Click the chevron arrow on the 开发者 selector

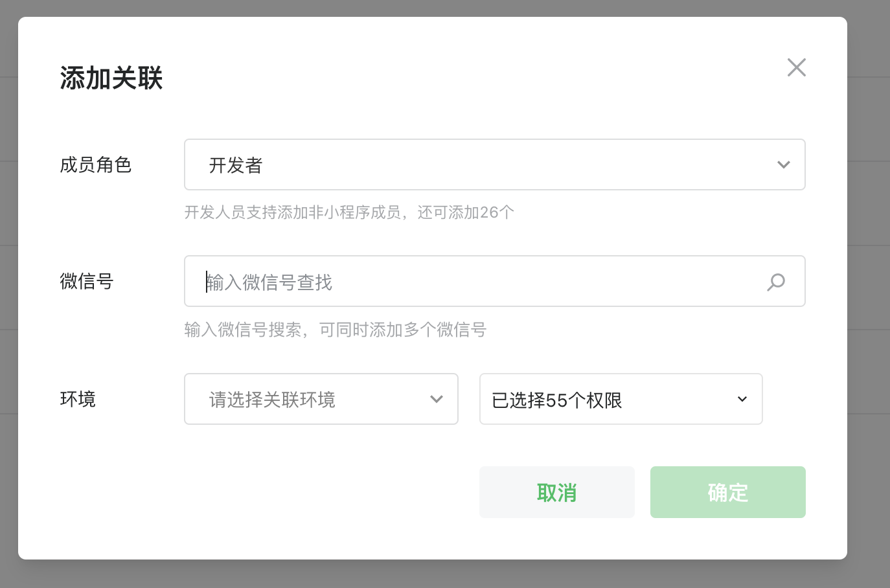click(783, 165)
